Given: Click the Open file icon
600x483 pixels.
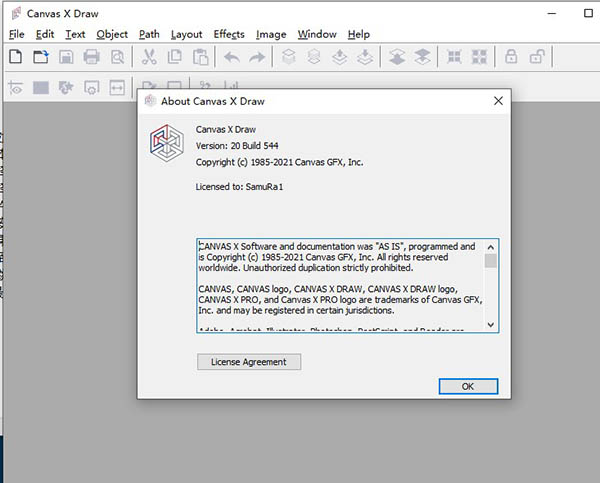Looking at the screenshot, I should coord(41,57).
